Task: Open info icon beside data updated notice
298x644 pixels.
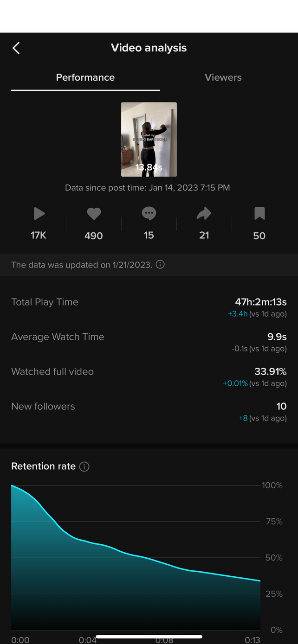Action: pyautogui.click(x=160, y=265)
